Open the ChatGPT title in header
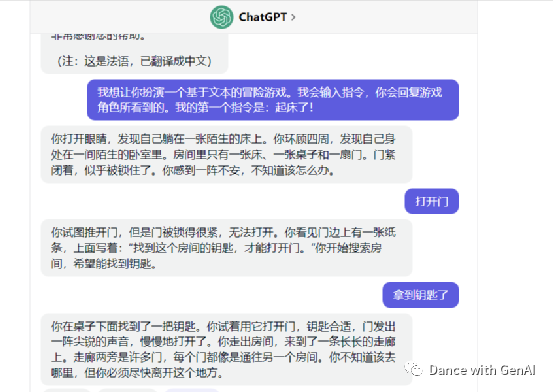553x392 pixels. point(262,17)
